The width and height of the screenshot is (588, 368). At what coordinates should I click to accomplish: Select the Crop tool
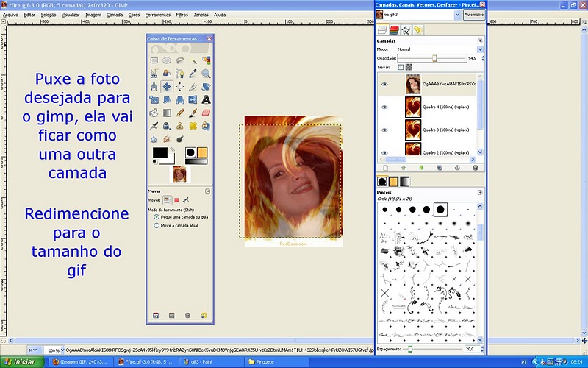click(193, 87)
